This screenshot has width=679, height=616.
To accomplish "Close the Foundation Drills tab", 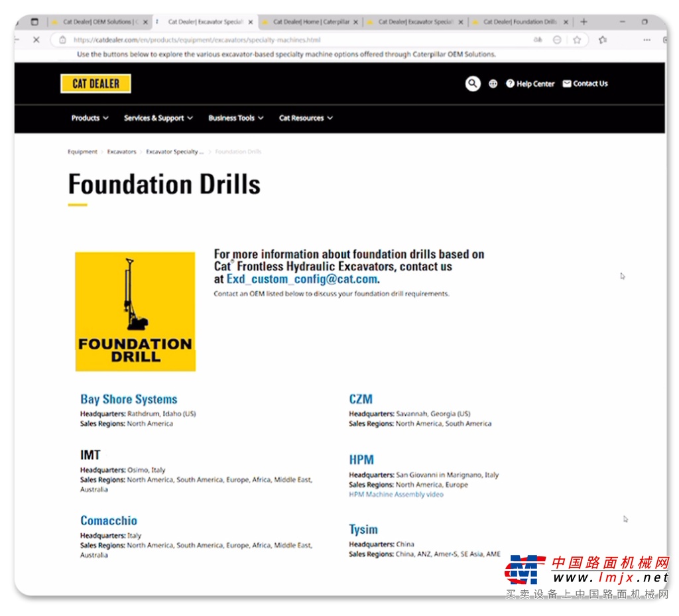I will pyautogui.click(x=566, y=22).
